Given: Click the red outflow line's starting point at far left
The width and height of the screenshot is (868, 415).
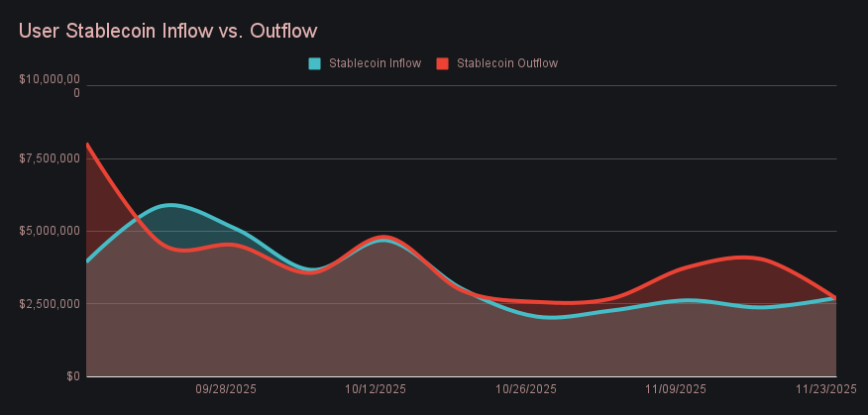Looking at the screenshot, I should (x=88, y=145).
